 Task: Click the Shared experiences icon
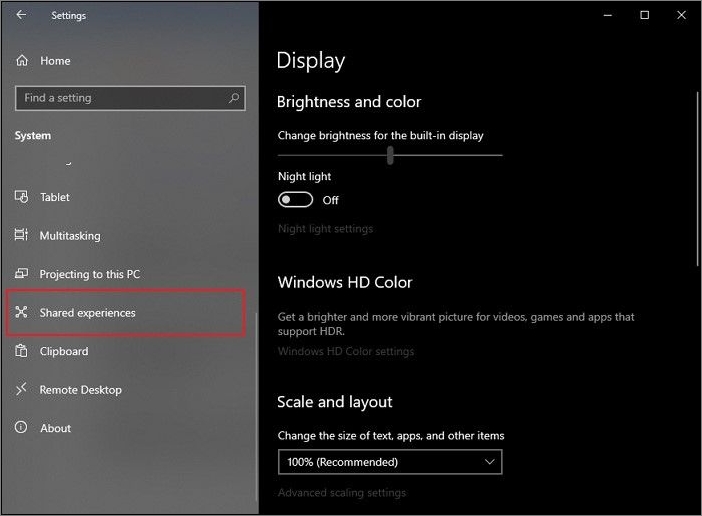point(22,313)
